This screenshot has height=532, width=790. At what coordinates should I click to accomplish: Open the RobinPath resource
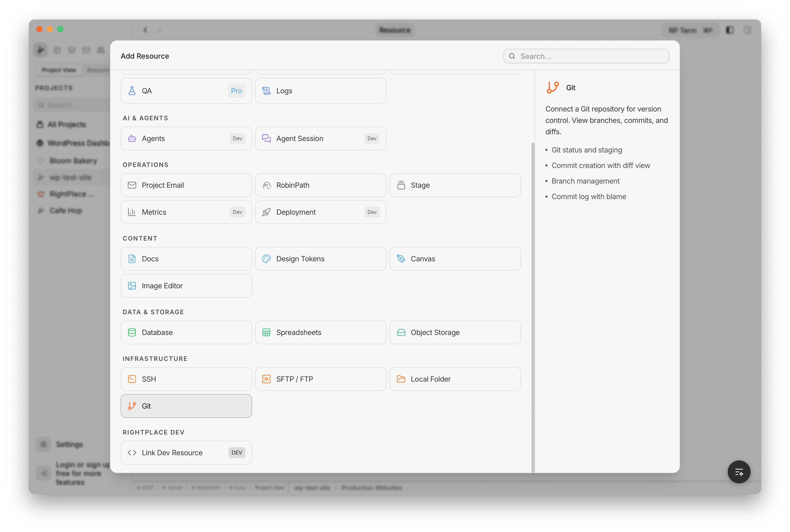coord(320,185)
